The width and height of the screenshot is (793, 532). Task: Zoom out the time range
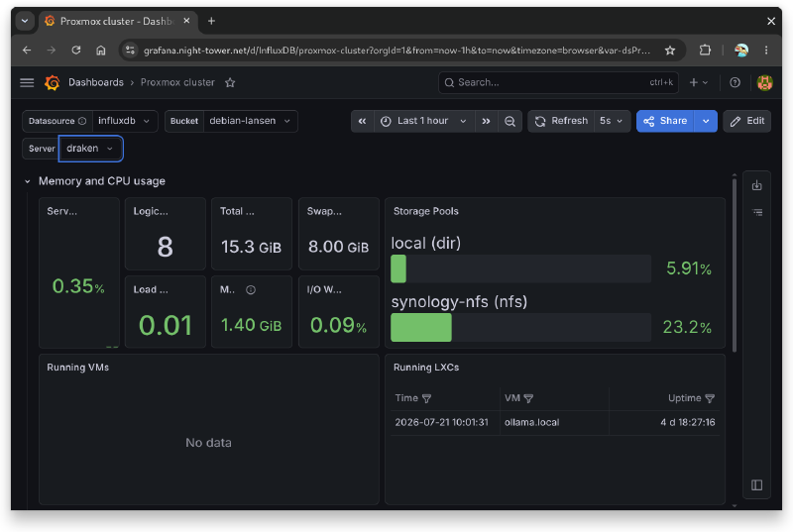tap(510, 121)
